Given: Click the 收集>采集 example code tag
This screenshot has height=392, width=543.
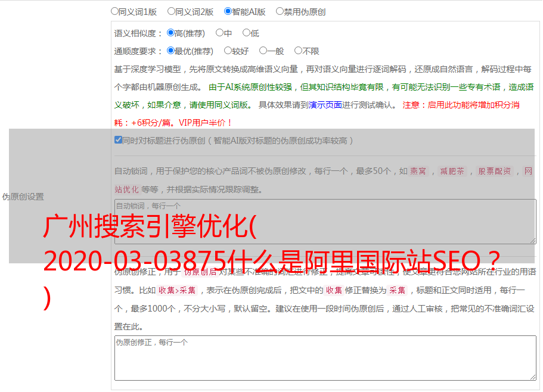Looking at the screenshot, I should (177, 290).
